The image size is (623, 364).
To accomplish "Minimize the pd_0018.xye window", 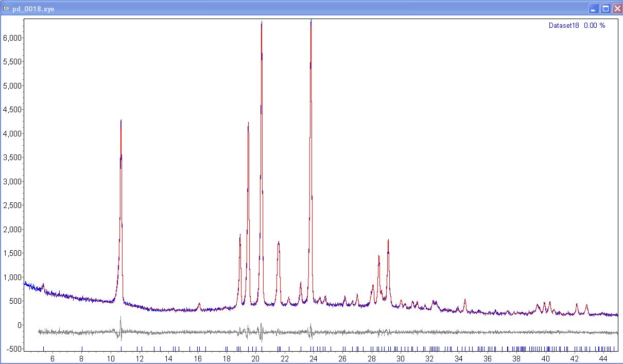I will click(594, 8).
